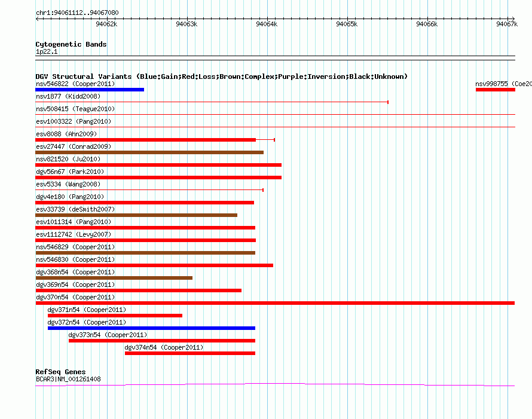This screenshot has width=532, height=419.
Task: Select the RefSeq Genes track title
Action: point(60,372)
